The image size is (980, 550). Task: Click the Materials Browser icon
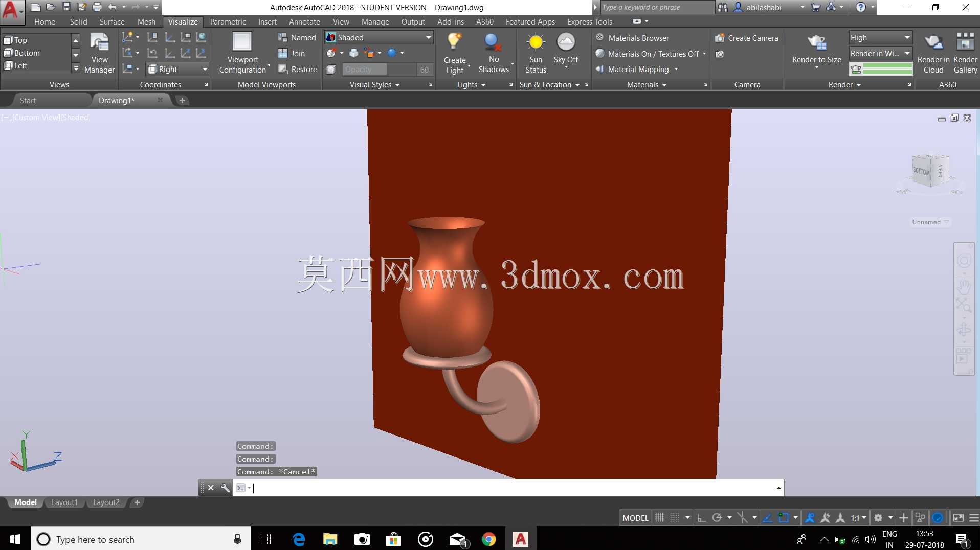[599, 37]
